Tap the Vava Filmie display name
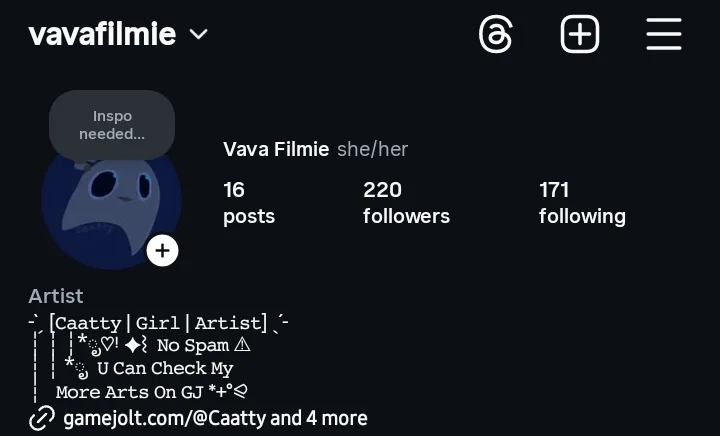Image resolution: width=720 pixels, height=436 pixels. (x=276, y=149)
